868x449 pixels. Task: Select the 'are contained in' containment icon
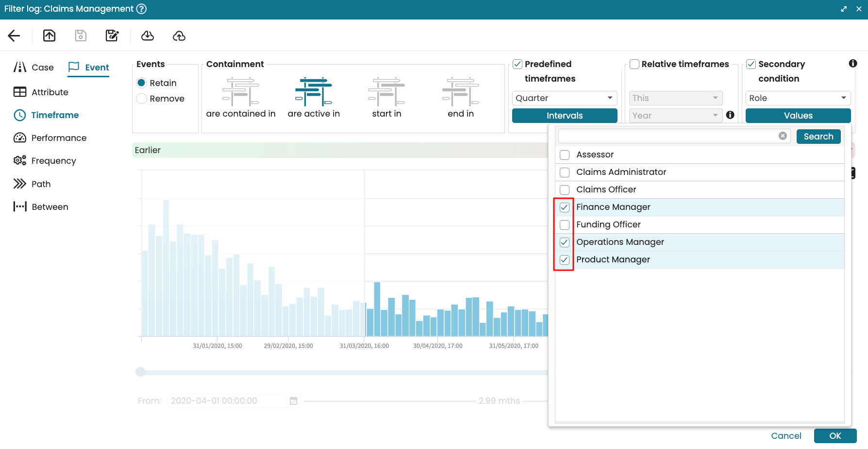pyautogui.click(x=240, y=92)
